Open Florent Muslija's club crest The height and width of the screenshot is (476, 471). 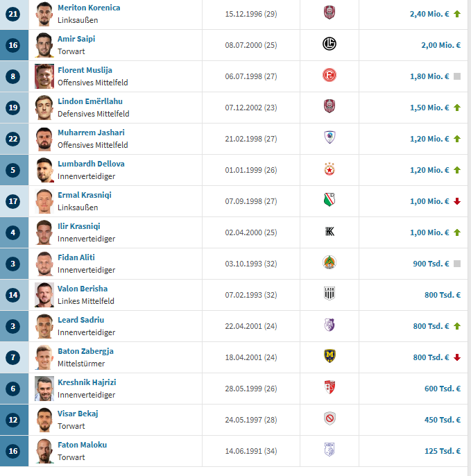tap(329, 76)
